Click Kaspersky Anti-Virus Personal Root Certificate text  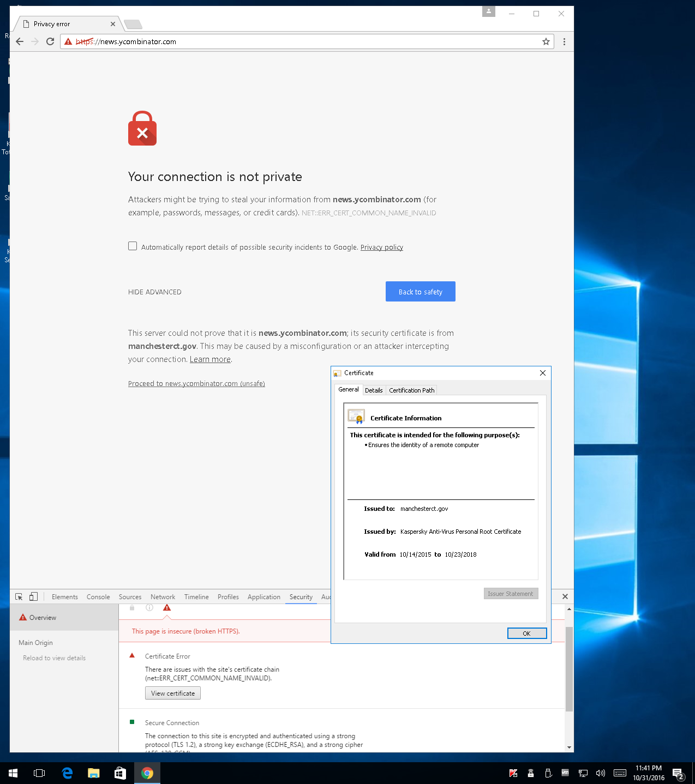460,532
